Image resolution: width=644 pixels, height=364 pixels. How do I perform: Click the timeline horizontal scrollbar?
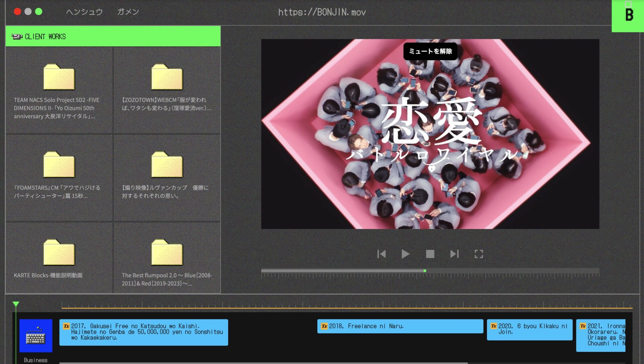pyautogui.click(x=263, y=363)
